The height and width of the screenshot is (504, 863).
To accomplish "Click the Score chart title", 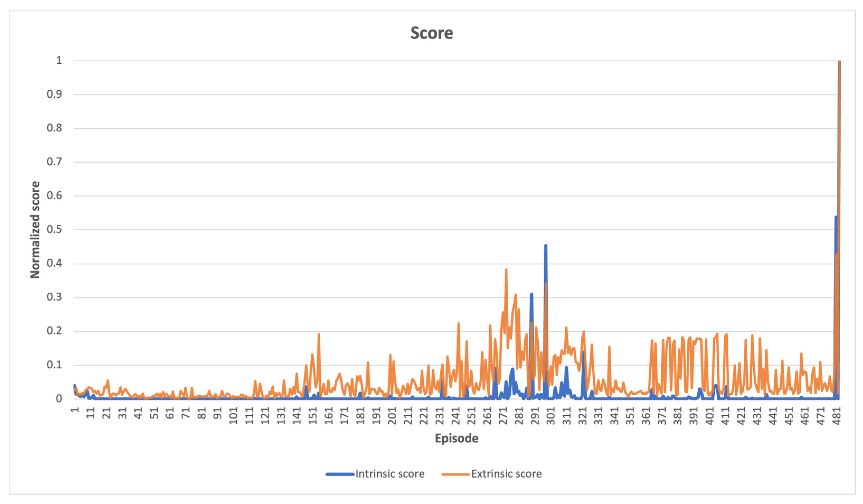I will pyautogui.click(x=432, y=33).
